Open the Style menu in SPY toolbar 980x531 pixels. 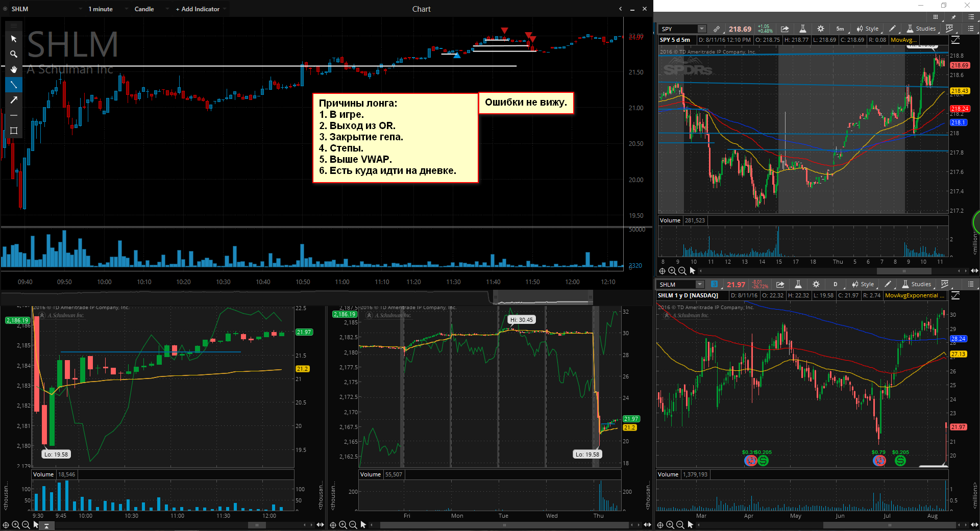click(x=868, y=29)
